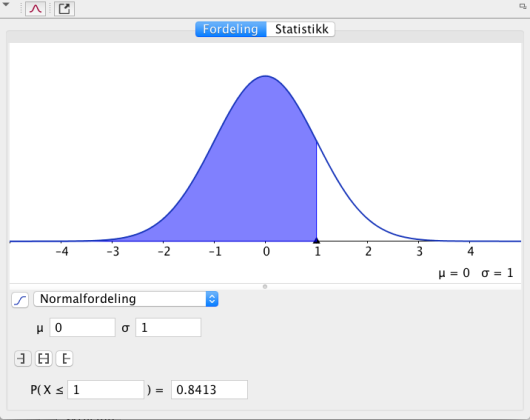Click the blue dropdown stepper arrows

(x=212, y=299)
